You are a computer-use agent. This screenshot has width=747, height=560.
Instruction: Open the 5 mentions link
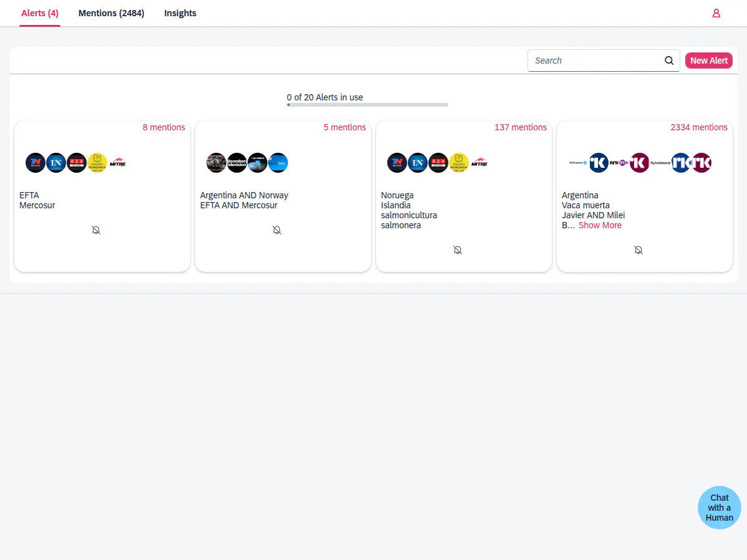(344, 127)
